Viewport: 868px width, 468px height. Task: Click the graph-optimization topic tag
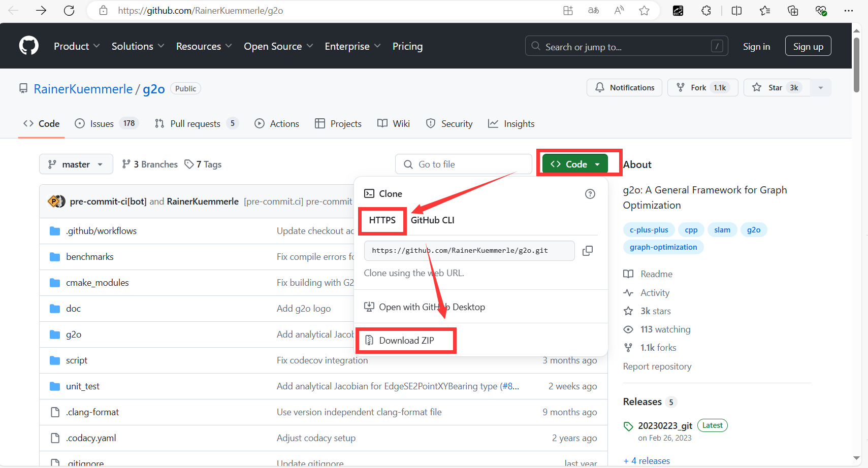click(663, 247)
